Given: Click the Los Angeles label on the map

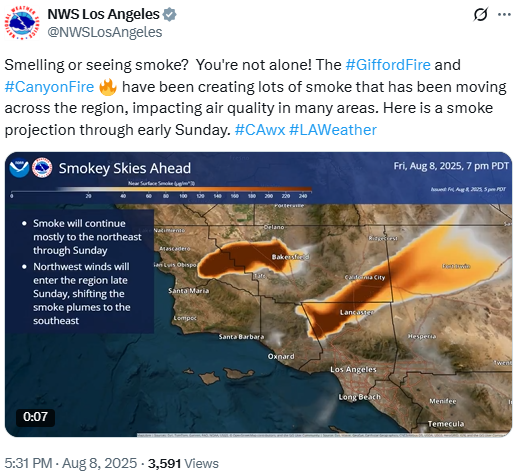Looking at the screenshot, I should [353, 369].
